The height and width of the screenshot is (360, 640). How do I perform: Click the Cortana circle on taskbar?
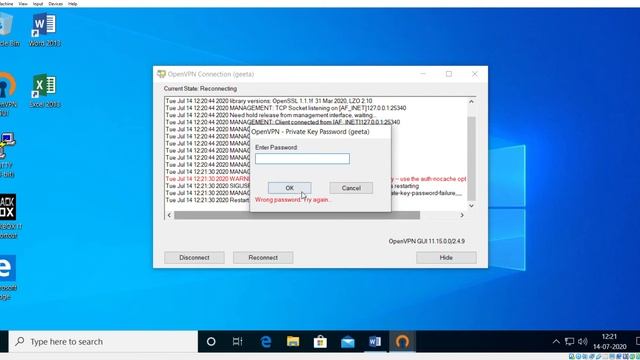click(x=211, y=342)
